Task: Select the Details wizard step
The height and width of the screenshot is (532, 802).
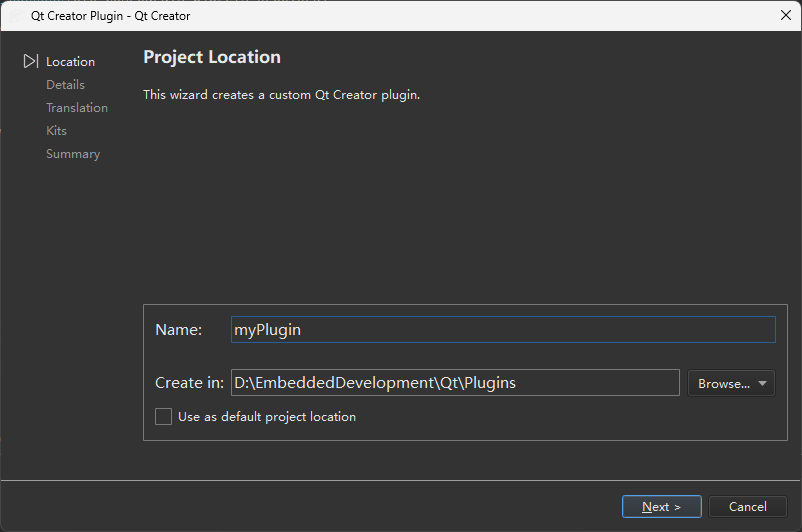Action: (65, 85)
